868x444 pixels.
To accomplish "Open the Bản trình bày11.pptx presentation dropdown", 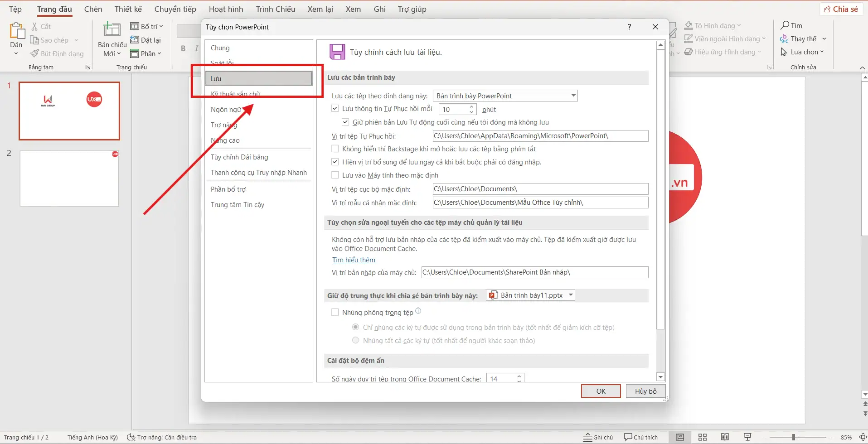I will coord(570,294).
